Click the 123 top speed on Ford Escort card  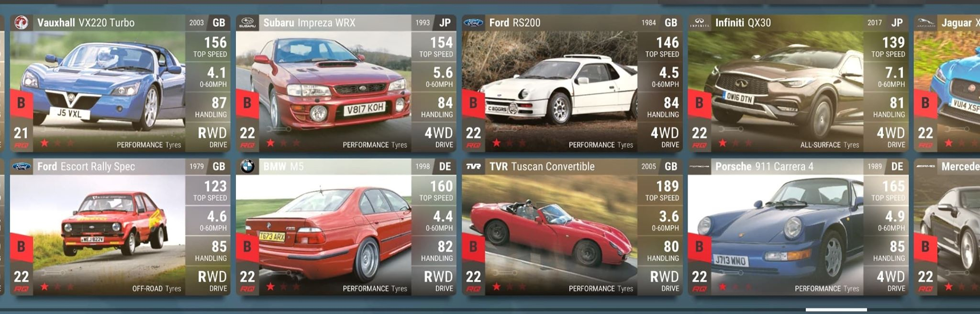(x=215, y=186)
